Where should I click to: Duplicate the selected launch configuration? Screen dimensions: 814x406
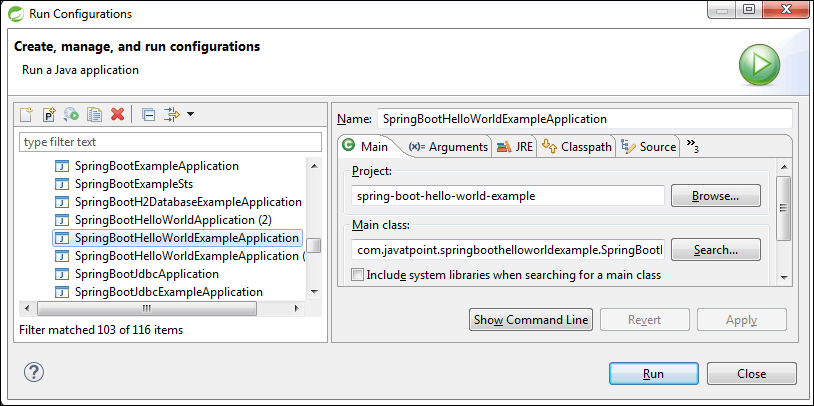pos(94,115)
